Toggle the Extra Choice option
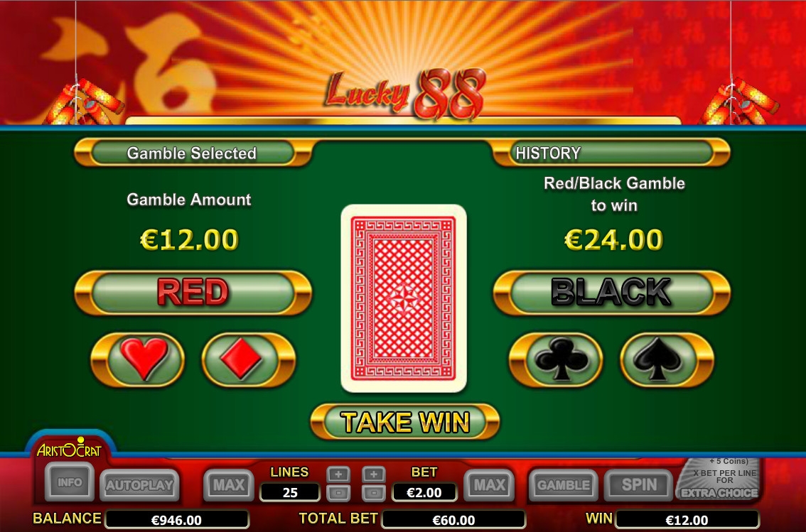Screen dimensions: 806x532 pos(719,479)
